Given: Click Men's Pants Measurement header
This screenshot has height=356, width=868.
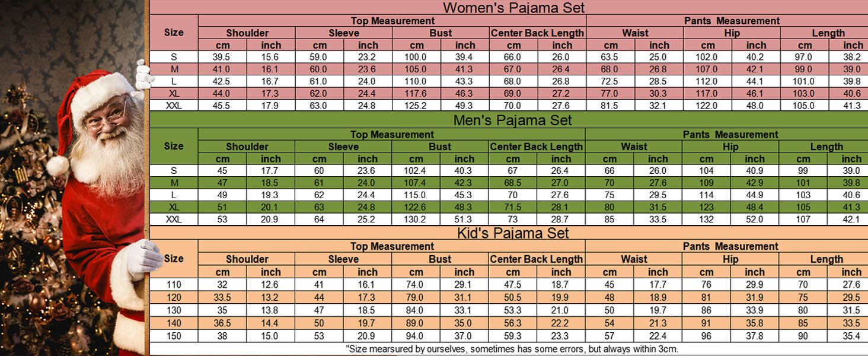Looking at the screenshot, I should pos(730,135).
